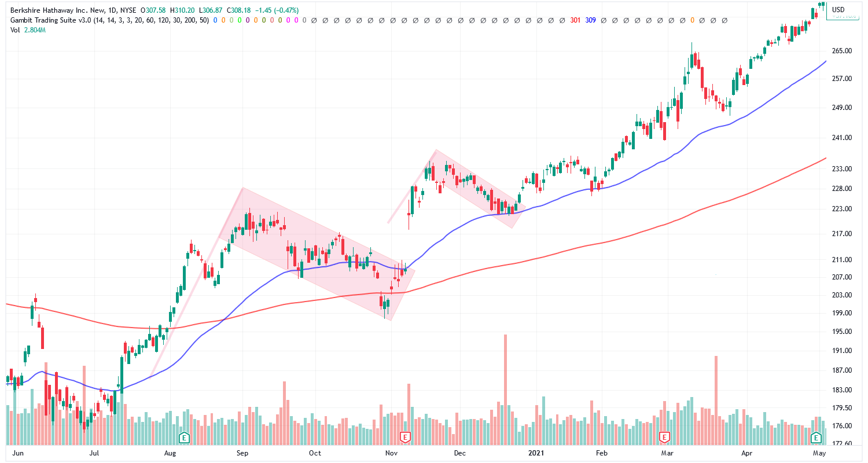This screenshot has height=463, width=868.
Task: Click the 179.50 price axis label
Action: point(841,408)
